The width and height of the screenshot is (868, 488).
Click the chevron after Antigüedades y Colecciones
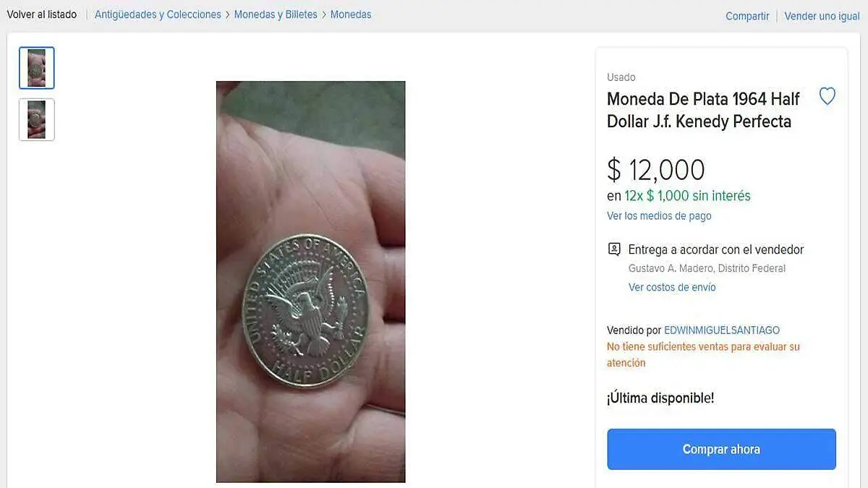coord(228,14)
